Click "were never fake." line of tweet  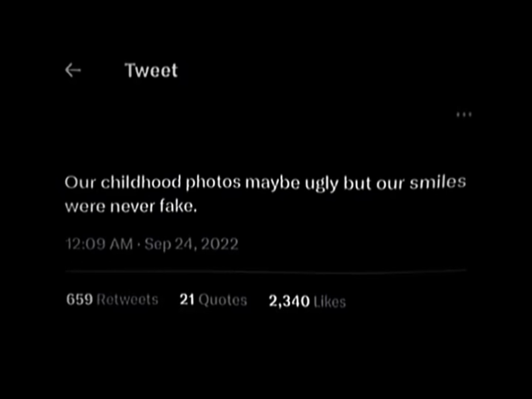pos(131,206)
